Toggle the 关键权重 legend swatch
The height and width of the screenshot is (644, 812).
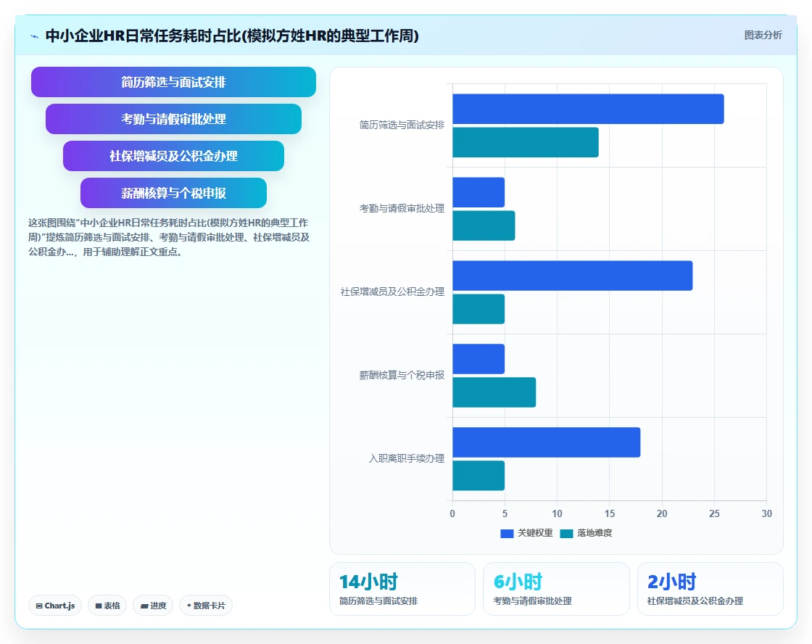(x=507, y=533)
